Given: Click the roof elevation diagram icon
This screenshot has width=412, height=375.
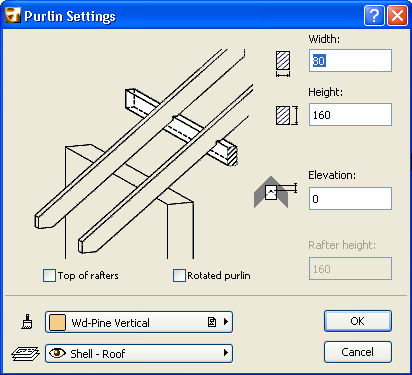Looking at the screenshot, I should click(276, 192).
